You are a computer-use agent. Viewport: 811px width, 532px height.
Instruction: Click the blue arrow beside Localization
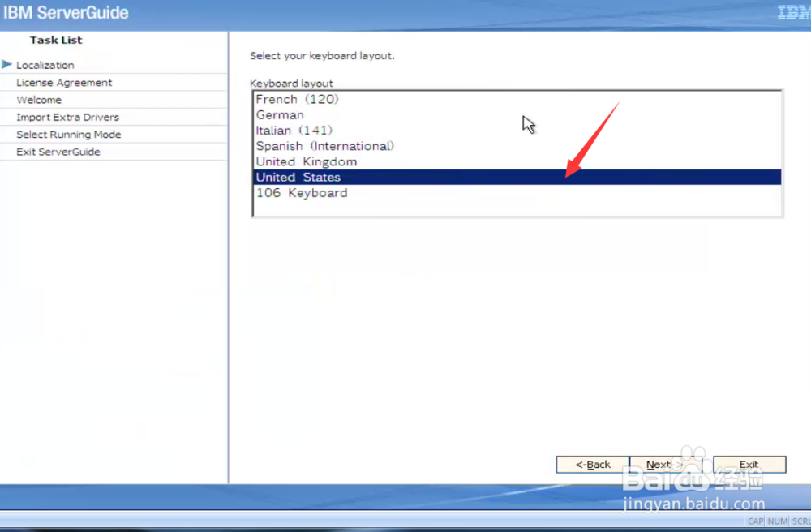click(x=6, y=65)
